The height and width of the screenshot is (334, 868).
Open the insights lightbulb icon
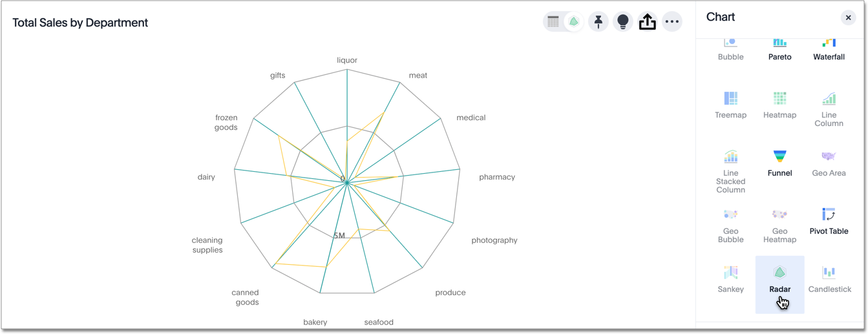(622, 22)
